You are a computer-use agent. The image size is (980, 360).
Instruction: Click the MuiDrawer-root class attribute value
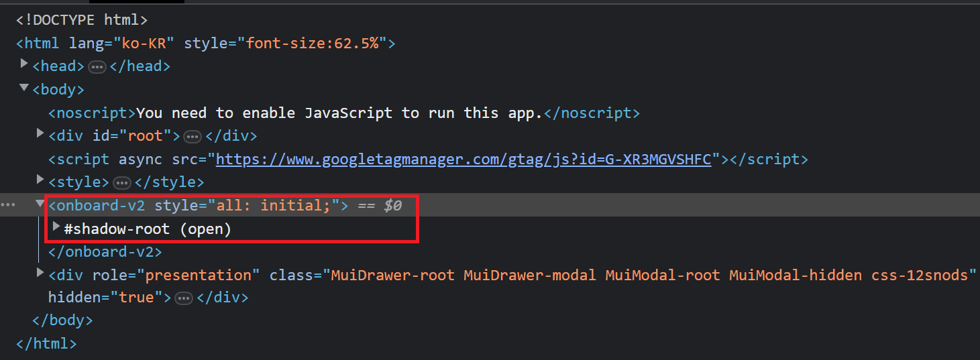[x=651, y=275]
